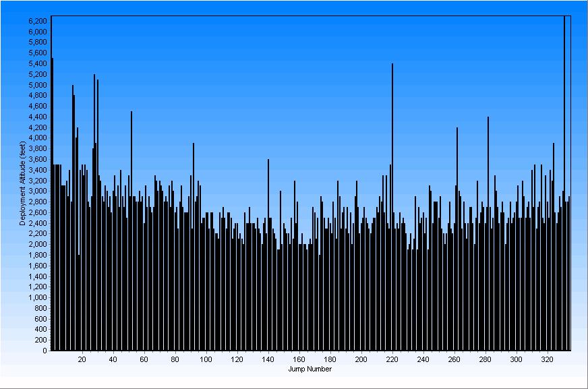This screenshot has width=588, height=389.
Task: Click the 400 altitude tick label
Action: (40, 330)
